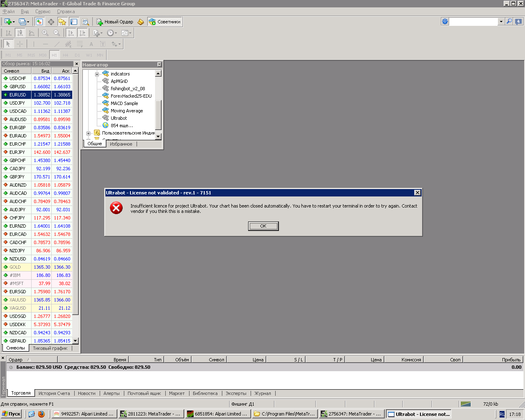Screen dimensions: 525x420
Task: Open the Файл menu
Action: (9, 11)
